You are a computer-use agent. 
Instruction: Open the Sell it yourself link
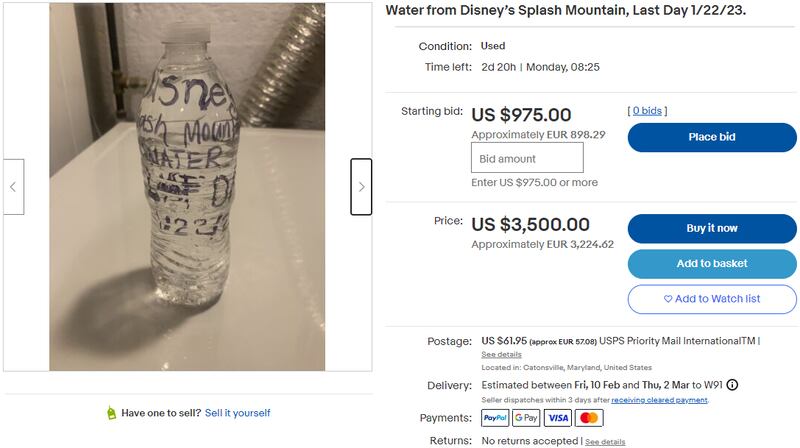point(238,413)
